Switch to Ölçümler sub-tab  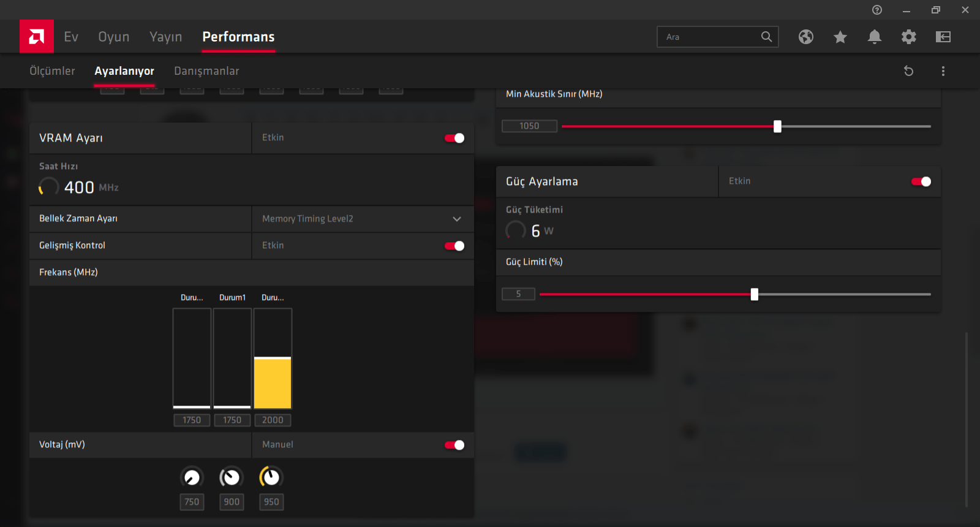click(x=52, y=71)
